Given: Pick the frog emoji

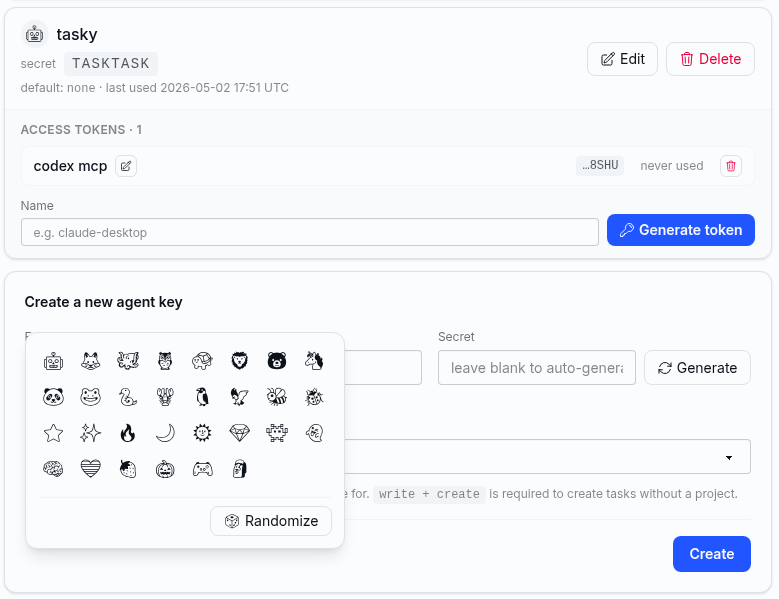Looking at the screenshot, I should point(90,397).
